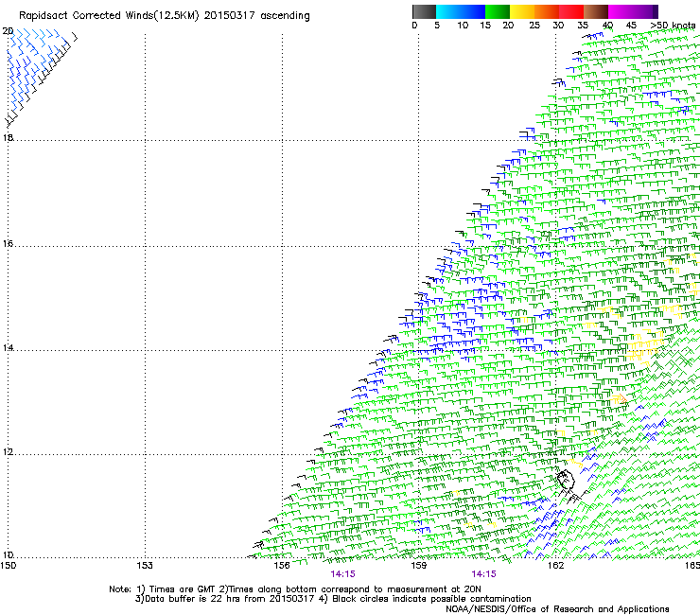This screenshot has height=615, width=700.
Task: Click the 20-25 knots yellow color band
Action: (x=522, y=11)
